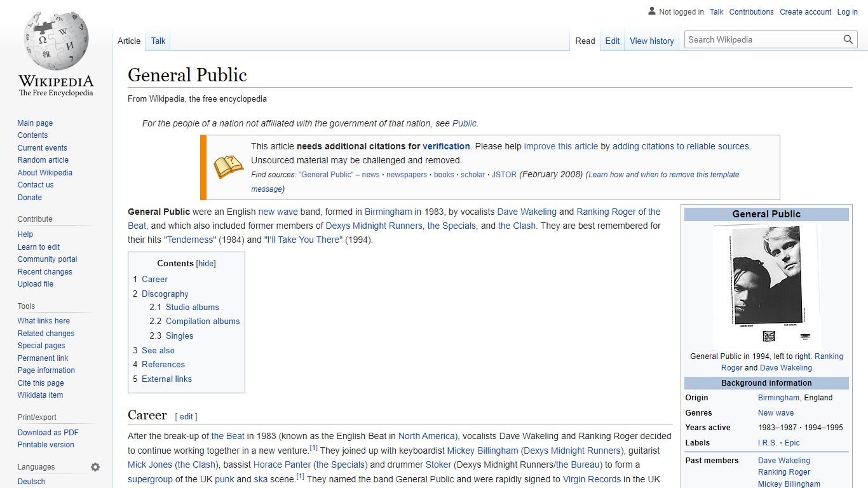Jump to 2.3 Singles section

point(172,335)
